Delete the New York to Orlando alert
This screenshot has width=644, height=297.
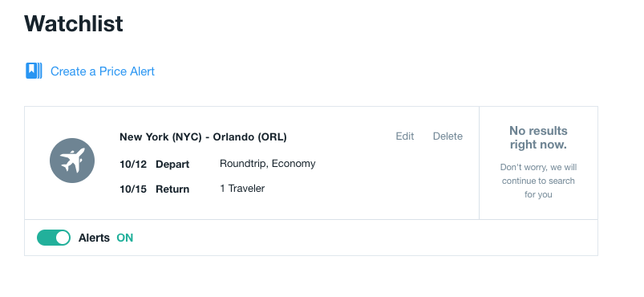448,136
